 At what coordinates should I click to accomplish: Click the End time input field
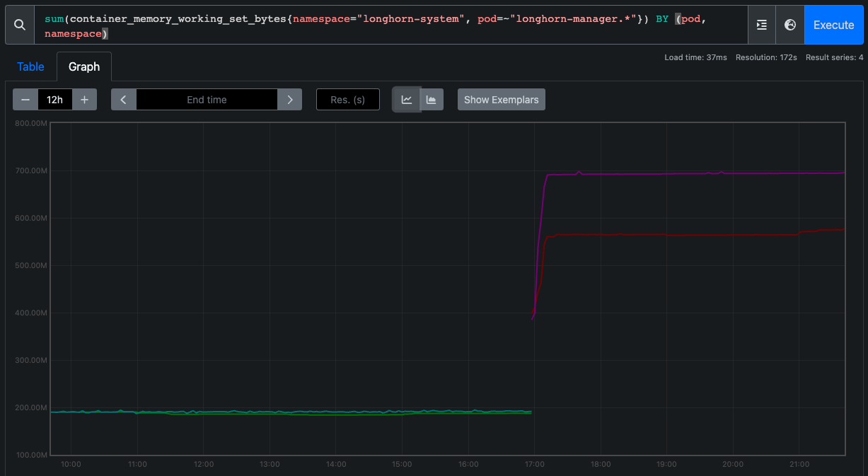[x=206, y=99]
